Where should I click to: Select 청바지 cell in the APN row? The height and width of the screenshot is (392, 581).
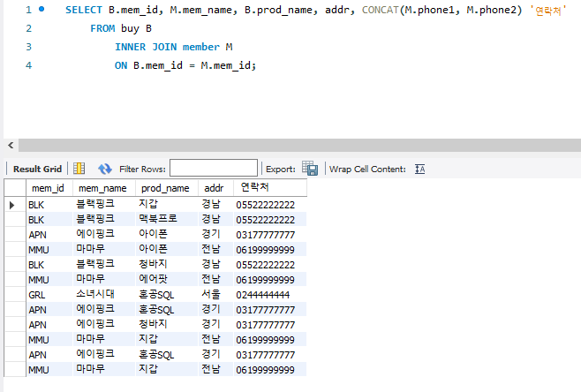166,324
